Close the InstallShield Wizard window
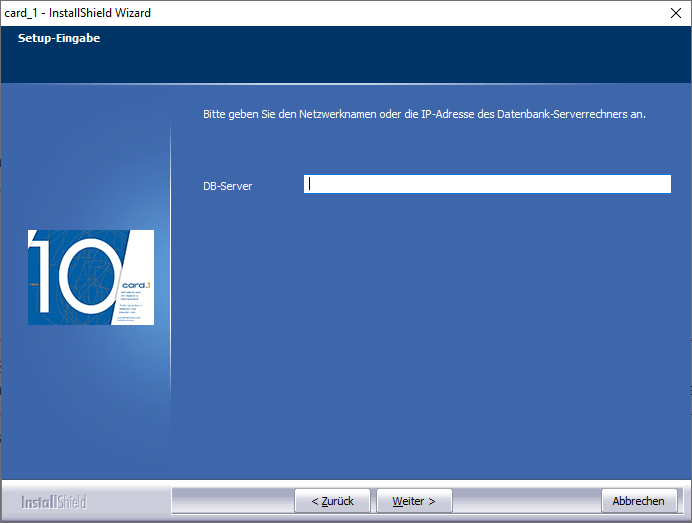 (674, 13)
